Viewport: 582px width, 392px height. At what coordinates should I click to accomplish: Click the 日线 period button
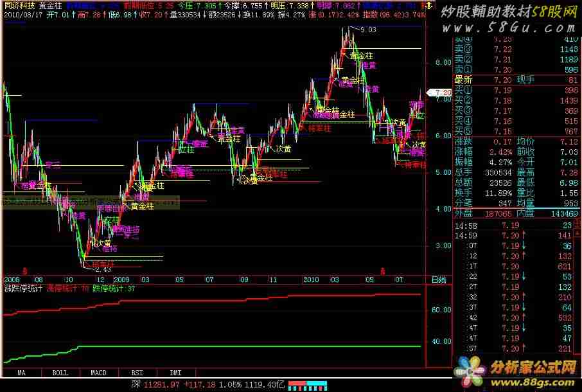coord(439,280)
